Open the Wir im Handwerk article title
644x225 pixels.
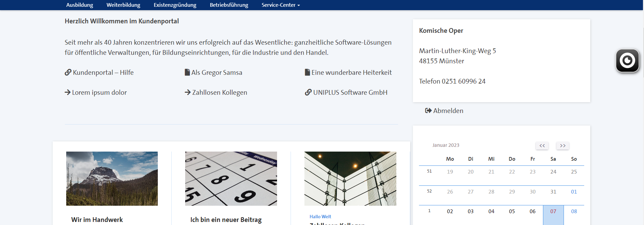pos(97,220)
